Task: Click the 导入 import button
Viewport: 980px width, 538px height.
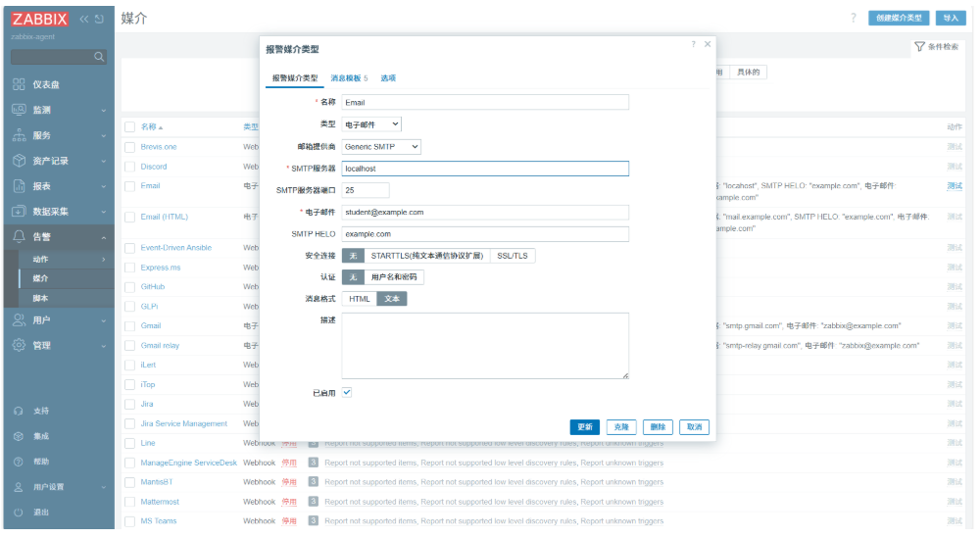Action: point(951,18)
